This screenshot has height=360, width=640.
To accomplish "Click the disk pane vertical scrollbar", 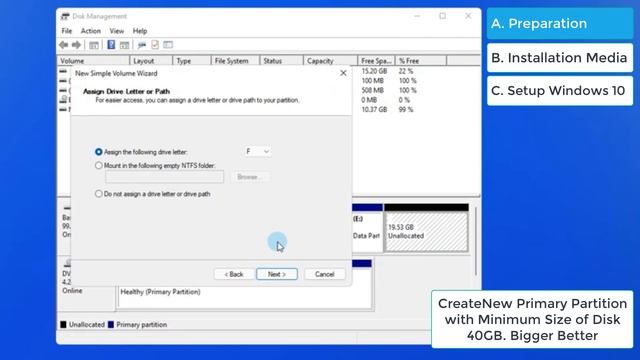I will coord(476,241).
